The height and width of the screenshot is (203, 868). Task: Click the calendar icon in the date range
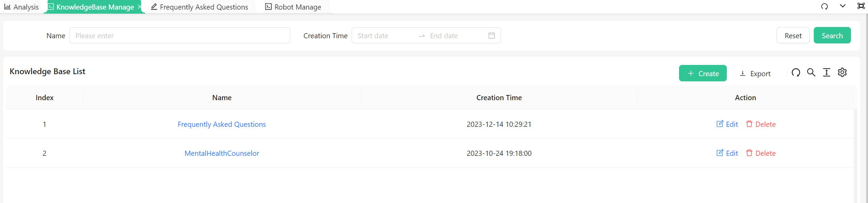point(491,36)
